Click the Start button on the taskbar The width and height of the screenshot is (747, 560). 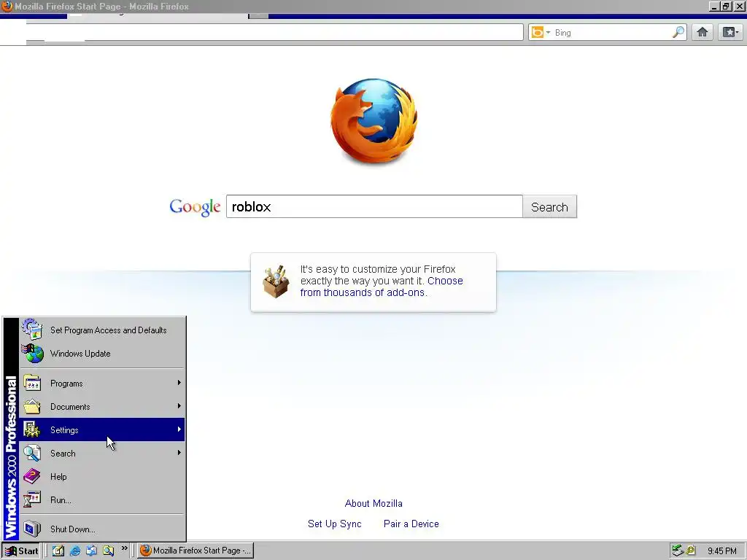click(21, 551)
